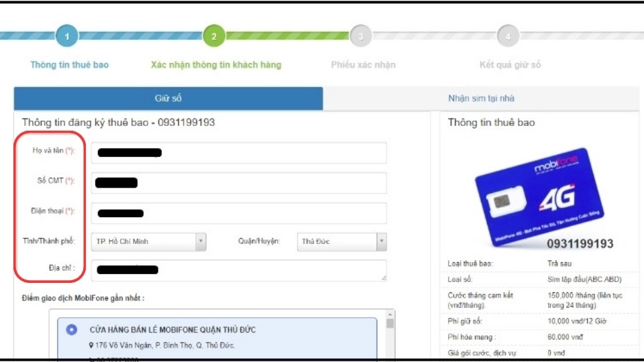644x362 pixels.
Task: Click 'Điểm giao dịch MobiFone gần nhất' label
Action: [83, 298]
